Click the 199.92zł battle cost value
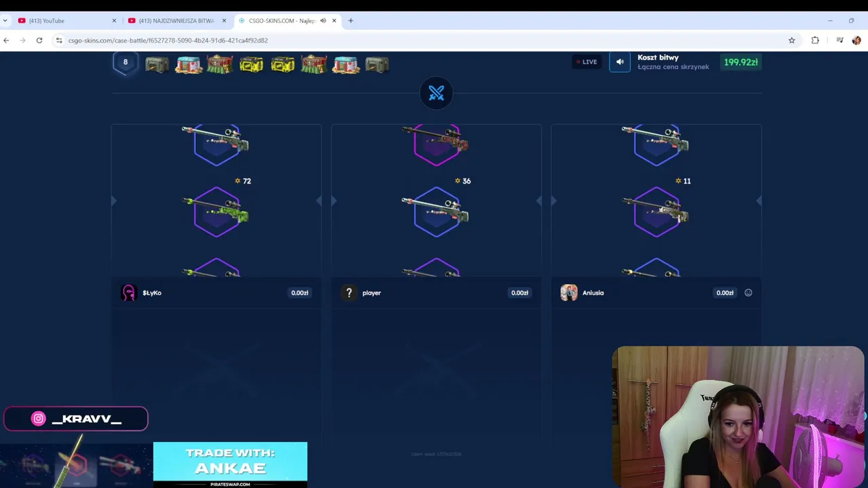The image size is (868, 488). click(x=741, y=62)
